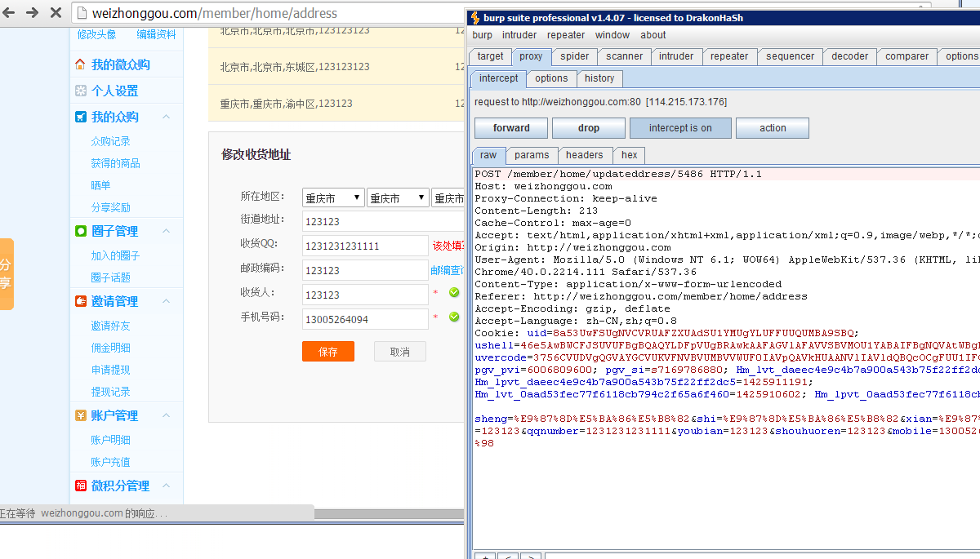Open 修改头像 link

click(96, 34)
